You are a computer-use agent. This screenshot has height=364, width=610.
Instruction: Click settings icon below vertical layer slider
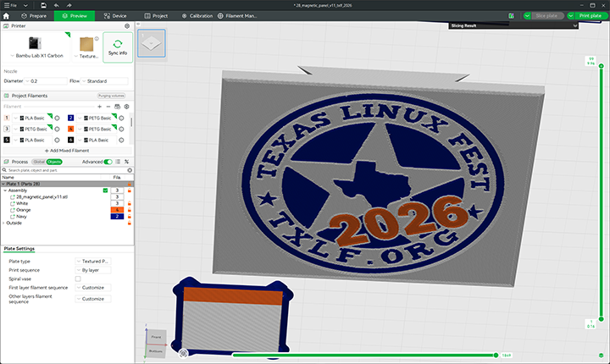(x=601, y=356)
